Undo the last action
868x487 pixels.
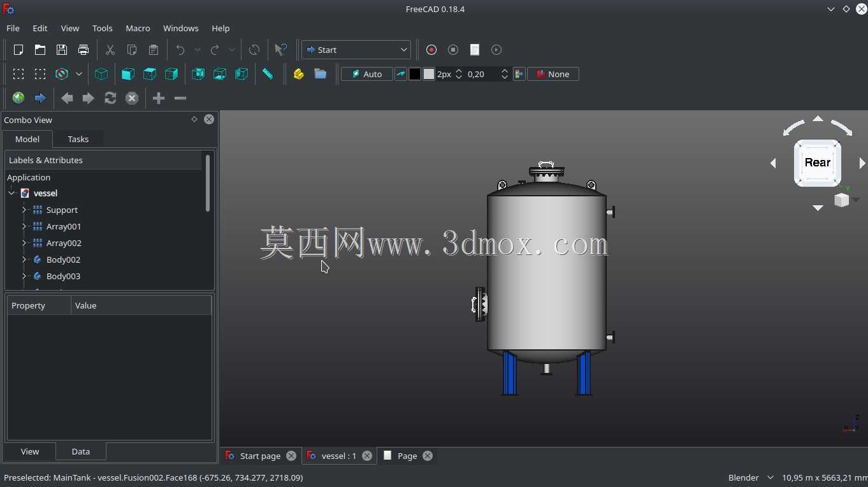(180, 50)
